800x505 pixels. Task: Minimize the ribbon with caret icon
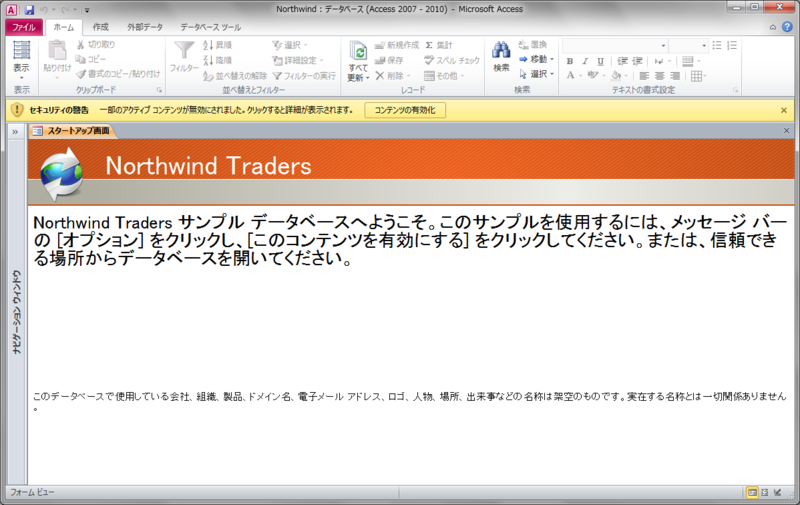coord(773,27)
